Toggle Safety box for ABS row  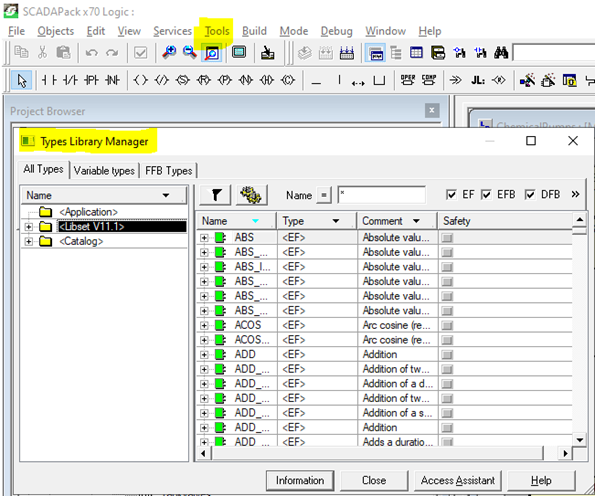point(447,238)
